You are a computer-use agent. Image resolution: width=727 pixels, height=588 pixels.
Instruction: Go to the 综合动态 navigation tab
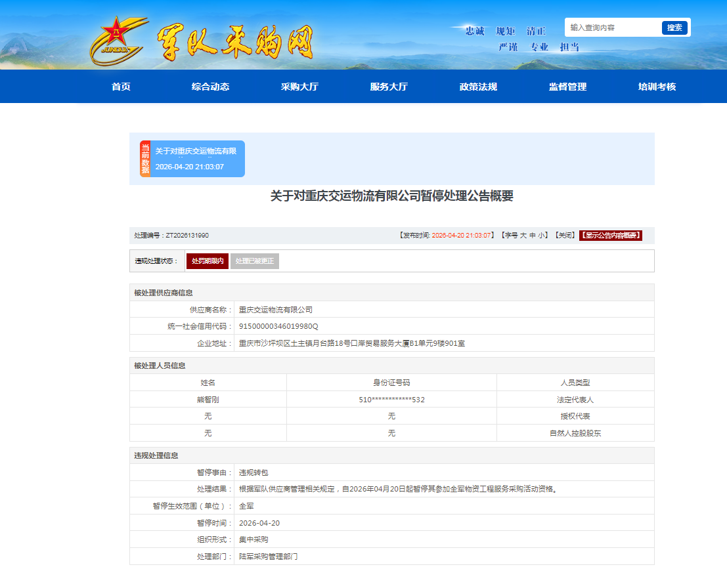click(x=210, y=87)
